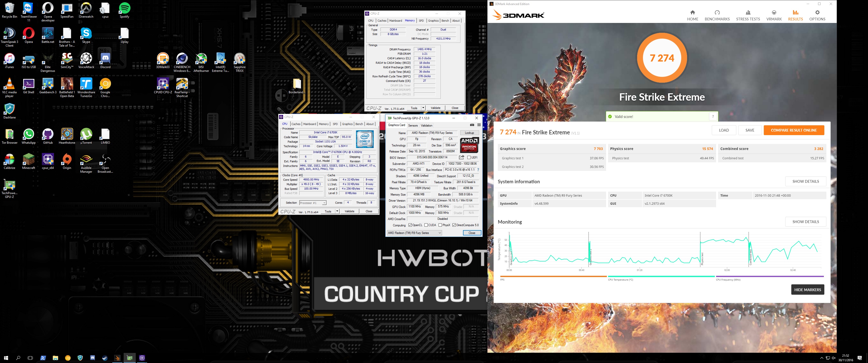This screenshot has width=868, height=363.
Task: Open 3DMark from the taskbar
Action: (117, 358)
